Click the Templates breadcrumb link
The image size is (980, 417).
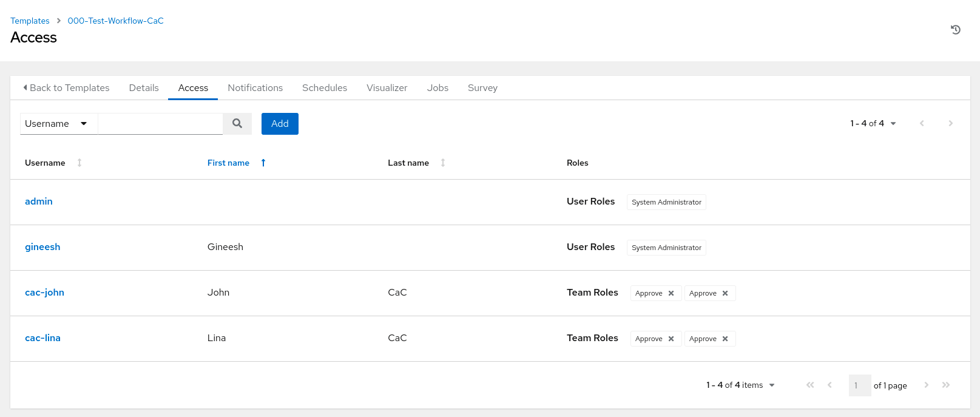(x=30, y=21)
